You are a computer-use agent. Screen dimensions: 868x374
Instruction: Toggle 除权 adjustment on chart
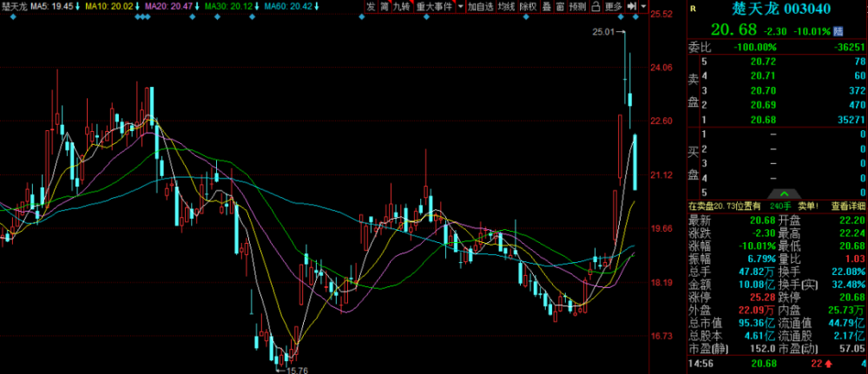click(527, 6)
